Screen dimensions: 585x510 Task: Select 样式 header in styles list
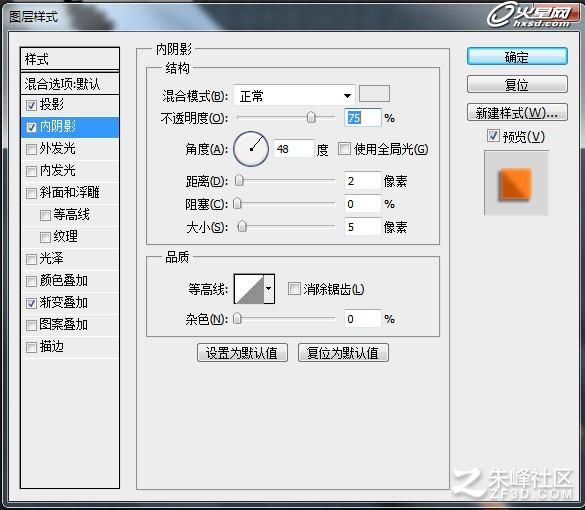[x=70, y=59]
